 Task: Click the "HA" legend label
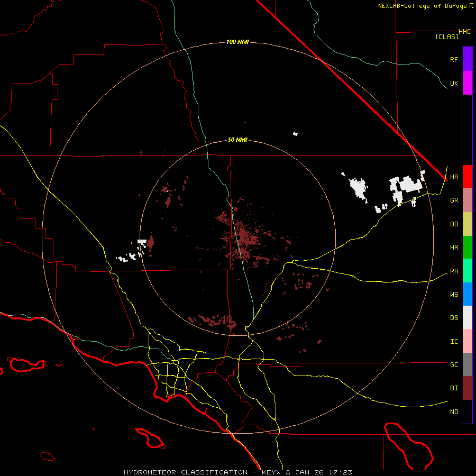(x=454, y=177)
